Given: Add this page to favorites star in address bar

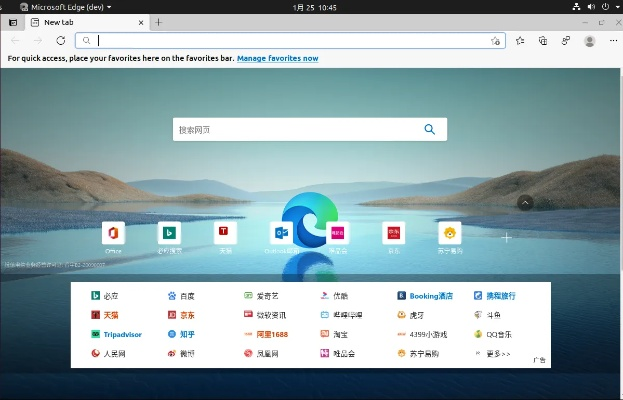Looking at the screenshot, I should [495, 41].
